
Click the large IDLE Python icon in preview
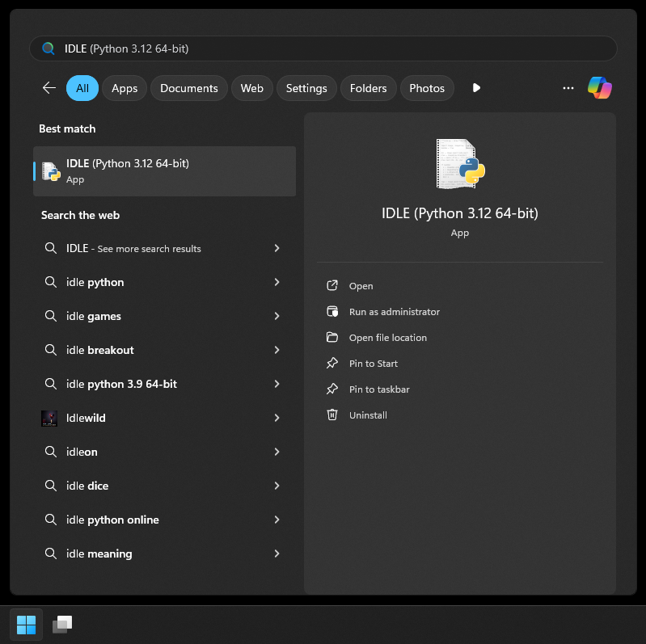click(460, 164)
